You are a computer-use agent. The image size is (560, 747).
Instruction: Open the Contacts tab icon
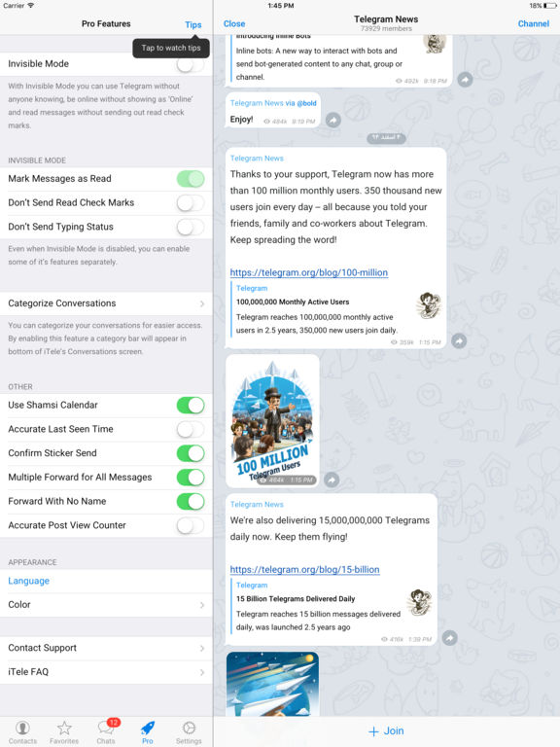click(x=22, y=731)
